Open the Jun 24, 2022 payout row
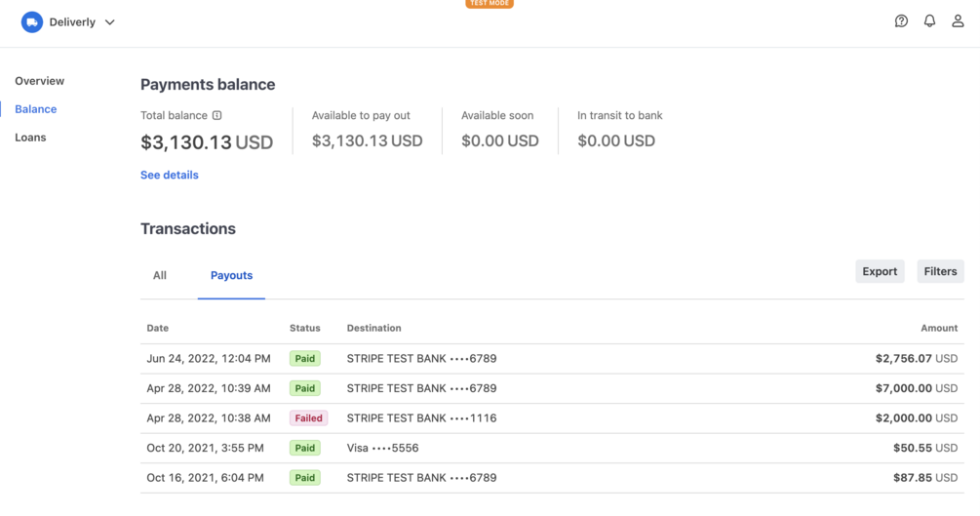The height and width of the screenshot is (516, 980). [552, 358]
